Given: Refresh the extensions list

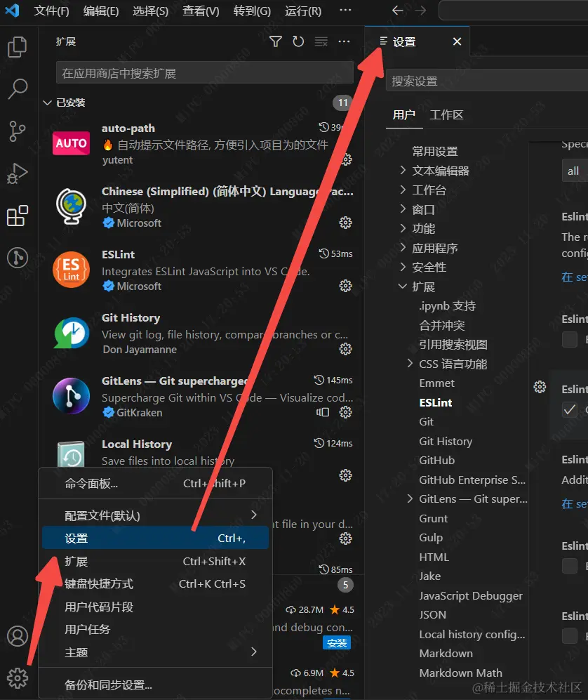Looking at the screenshot, I should 298,41.
